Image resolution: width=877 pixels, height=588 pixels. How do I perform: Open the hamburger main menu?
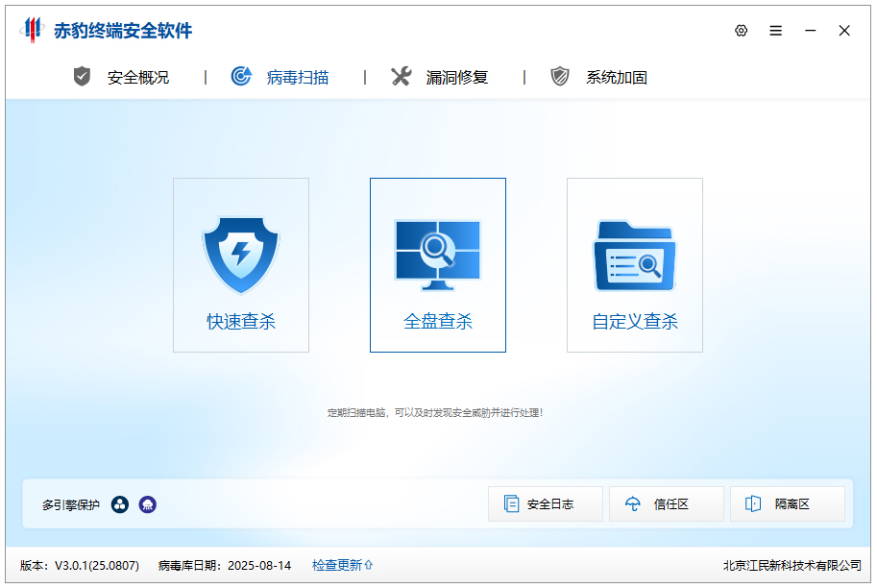pyautogui.click(x=776, y=31)
